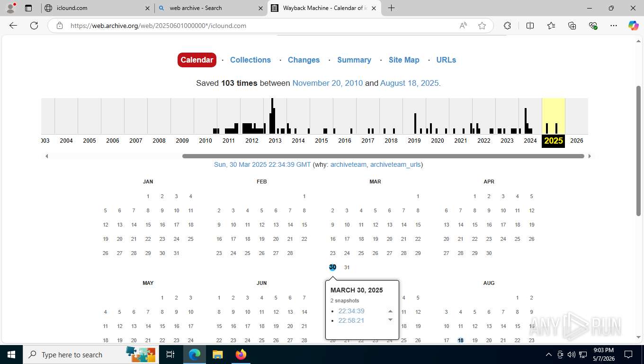Open the Collections section
This screenshot has width=644, height=364.
pyautogui.click(x=250, y=60)
